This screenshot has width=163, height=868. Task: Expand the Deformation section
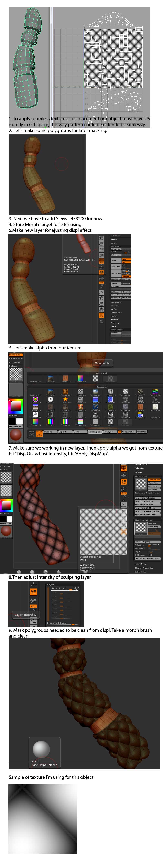click(x=116, y=313)
